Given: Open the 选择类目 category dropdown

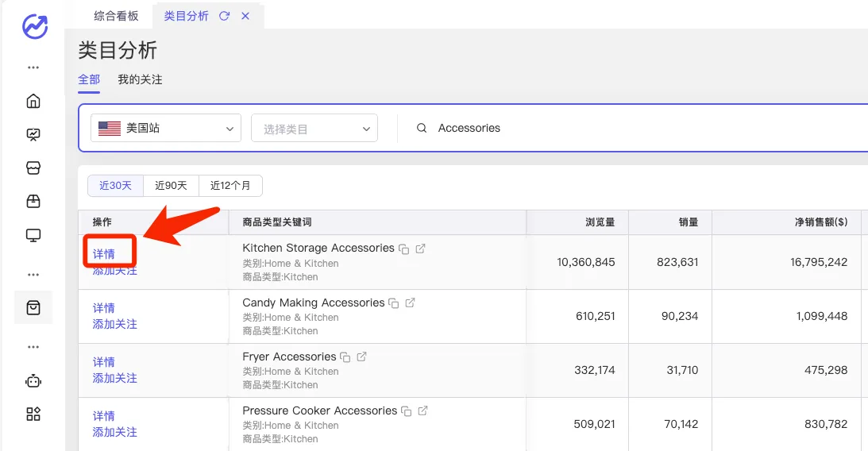Looking at the screenshot, I should [314, 128].
